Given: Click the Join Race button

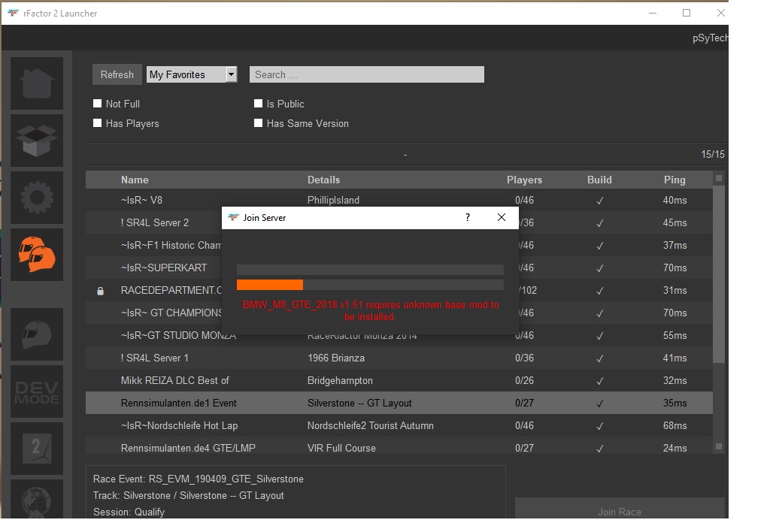Looking at the screenshot, I should pos(619,512).
